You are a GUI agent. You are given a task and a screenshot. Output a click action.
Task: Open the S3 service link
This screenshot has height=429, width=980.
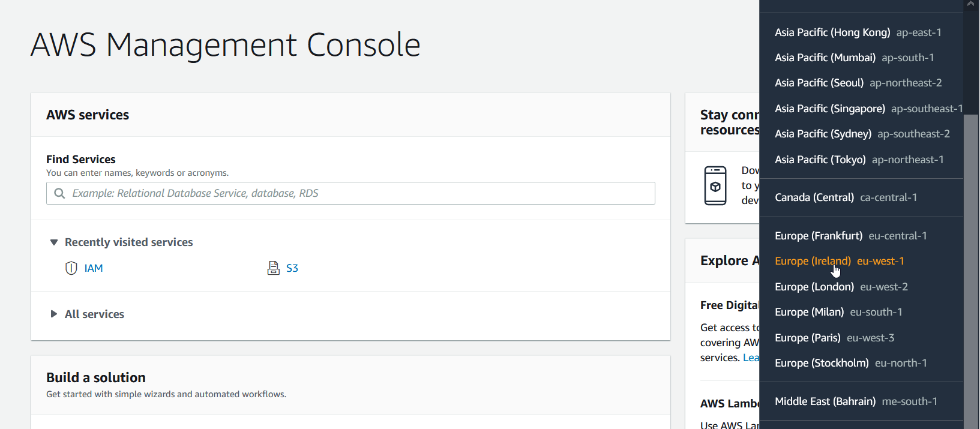pos(292,268)
